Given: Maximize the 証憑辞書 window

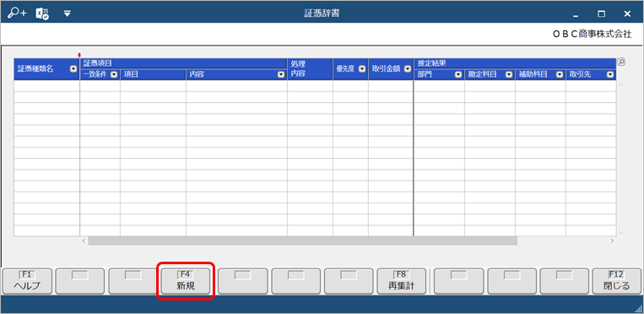Looking at the screenshot, I should [x=601, y=14].
